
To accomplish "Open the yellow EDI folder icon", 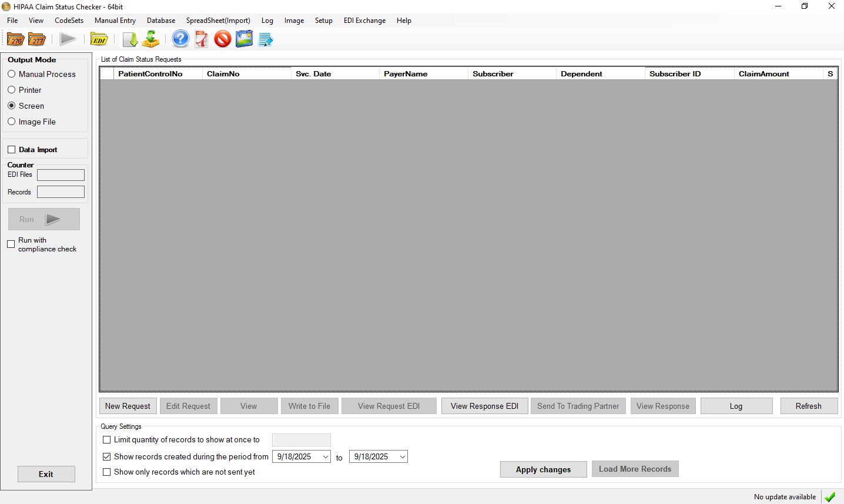I will tap(99, 39).
